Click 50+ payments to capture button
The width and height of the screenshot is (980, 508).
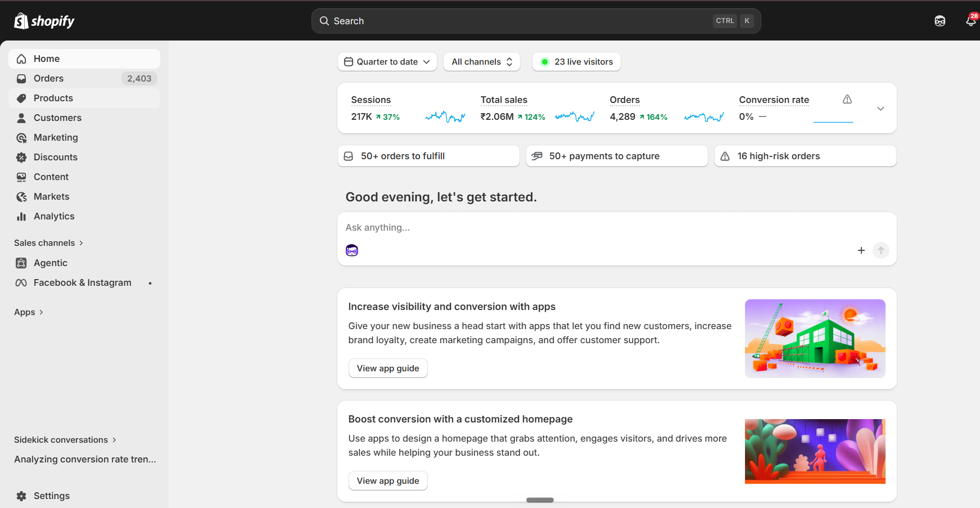coord(617,156)
